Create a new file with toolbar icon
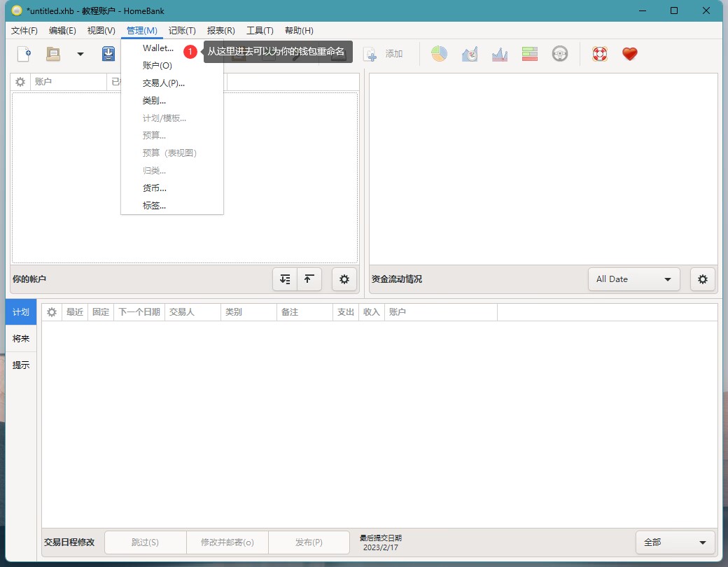 click(24, 54)
